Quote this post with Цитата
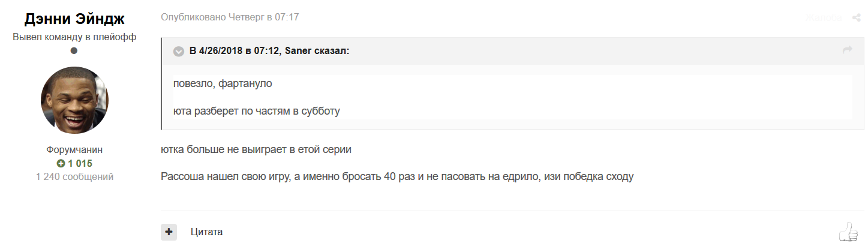 click(207, 232)
